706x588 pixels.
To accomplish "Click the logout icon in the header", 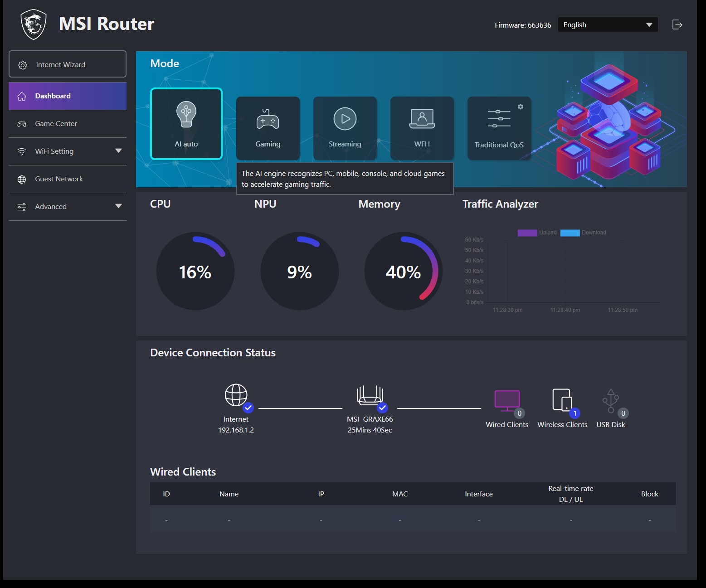I will point(677,24).
